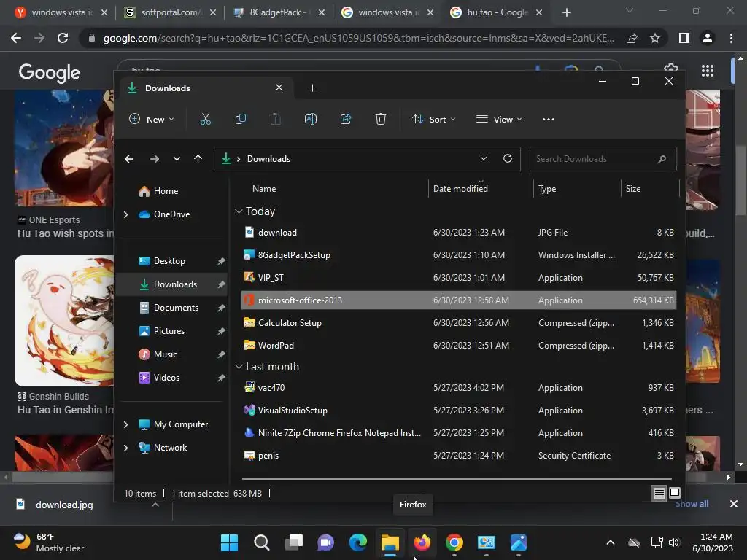Open Google apps grid icon
The height and width of the screenshot is (560, 747).
pos(708,71)
